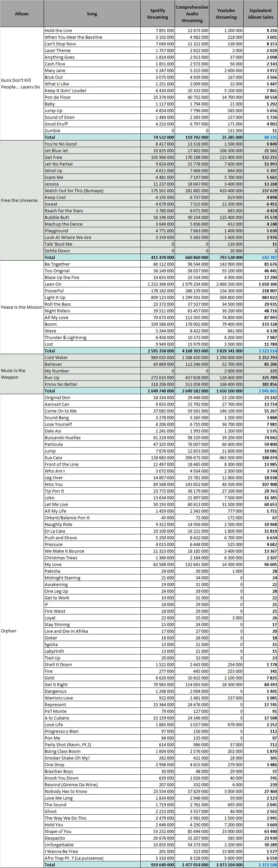The image size is (278, 868).
Task: Click the song Labyrinth
Action: pos(54,651)
